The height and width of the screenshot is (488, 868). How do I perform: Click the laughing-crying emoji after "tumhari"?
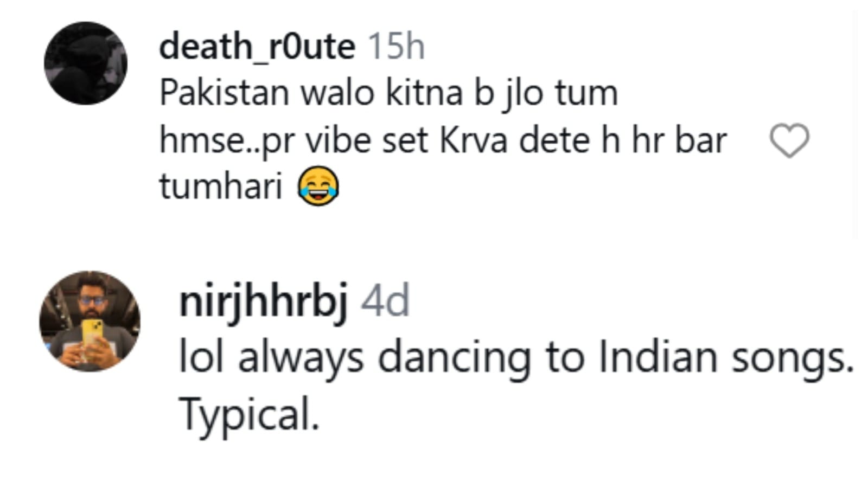point(318,186)
